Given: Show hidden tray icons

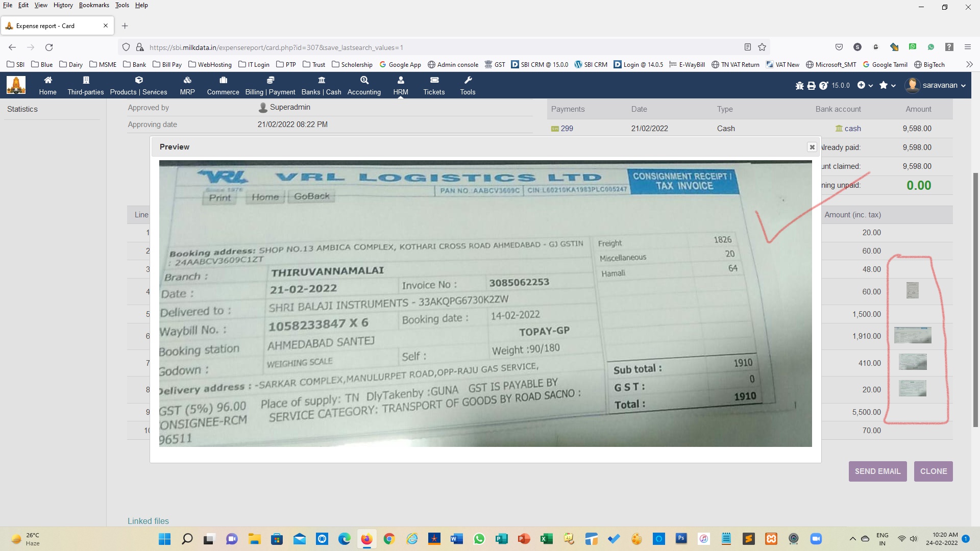Looking at the screenshot, I should click(852, 539).
